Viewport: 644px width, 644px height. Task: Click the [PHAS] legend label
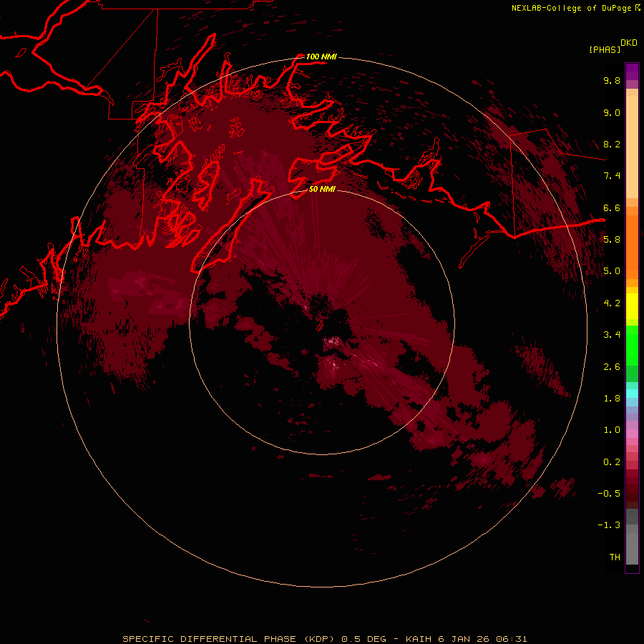pos(605,49)
